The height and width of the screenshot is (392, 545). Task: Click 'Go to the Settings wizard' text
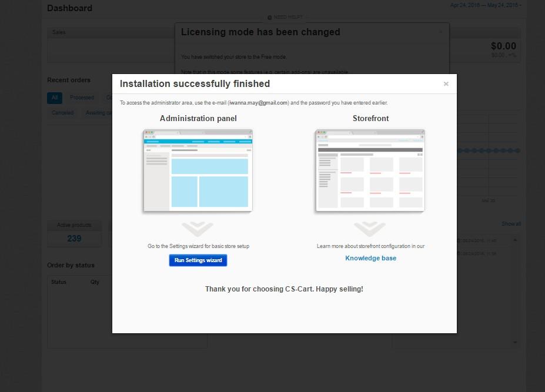[x=199, y=246]
